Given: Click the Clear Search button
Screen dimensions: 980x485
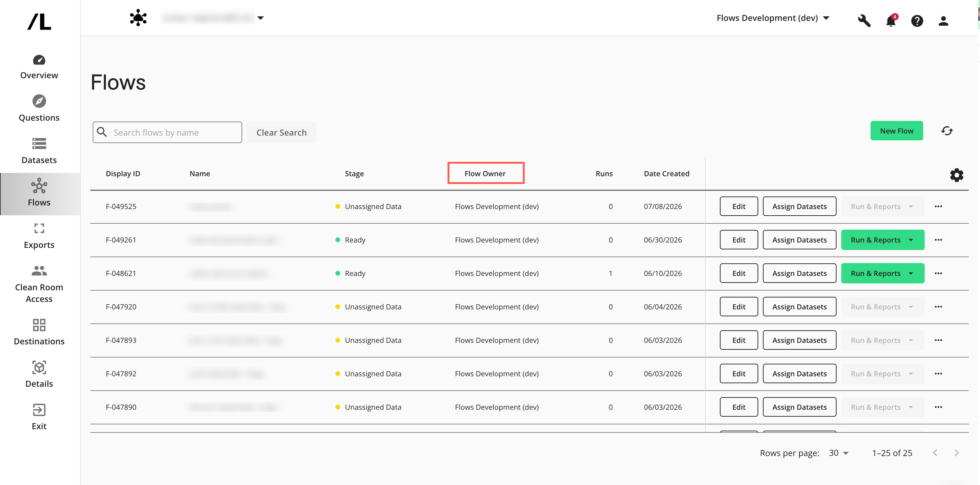Looking at the screenshot, I should [282, 132].
